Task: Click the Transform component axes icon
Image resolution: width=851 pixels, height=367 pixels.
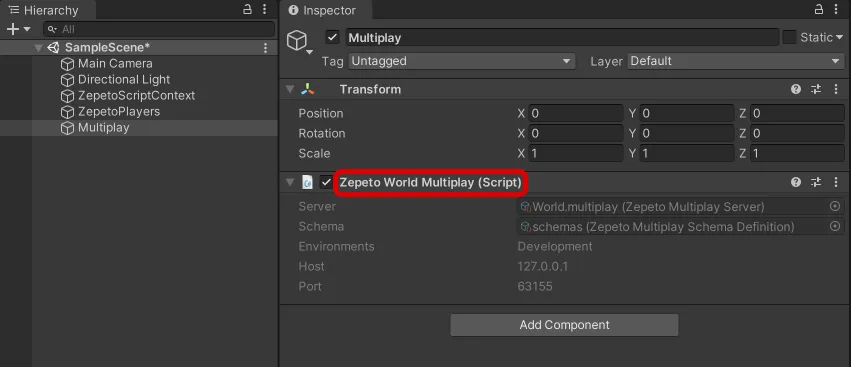Action: (x=308, y=90)
